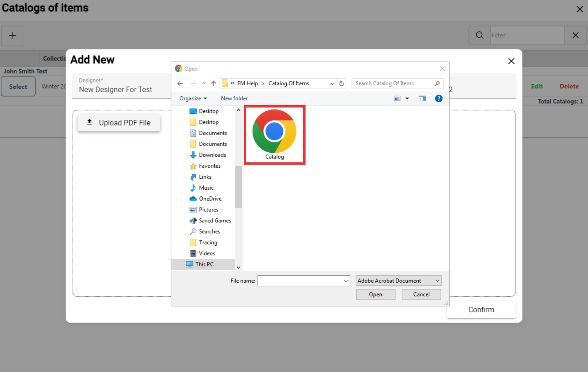Click the Delete link
The width and height of the screenshot is (588, 372).
coord(569,86)
